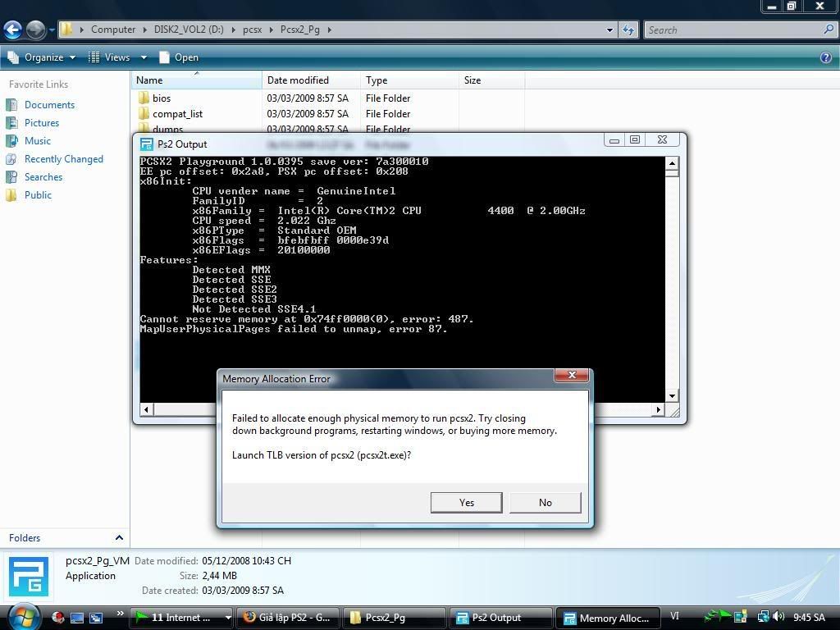840x630 pixels.
Task: Open Explorer help icon
Action: (825, 57)
